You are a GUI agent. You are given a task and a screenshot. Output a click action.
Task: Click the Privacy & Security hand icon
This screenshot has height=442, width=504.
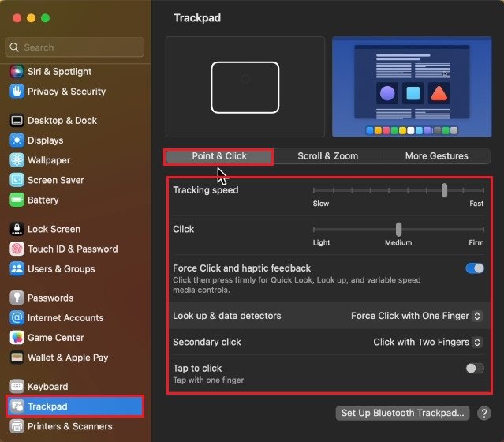click(x=17, y=92)
